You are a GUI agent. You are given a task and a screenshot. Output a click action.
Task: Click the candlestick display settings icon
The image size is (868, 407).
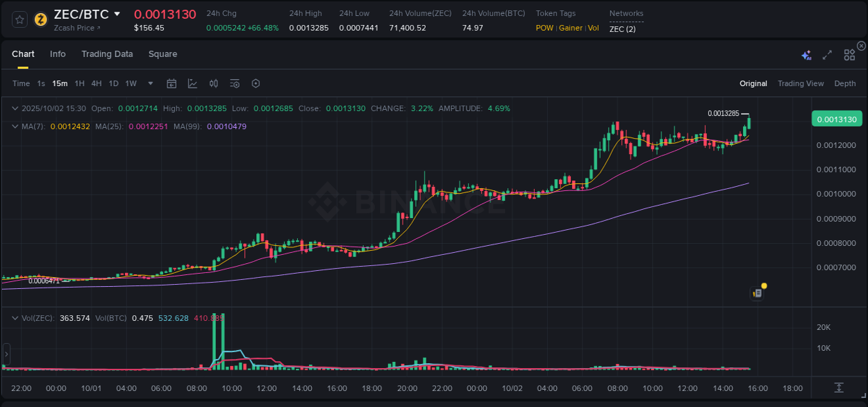click(214, 83)
